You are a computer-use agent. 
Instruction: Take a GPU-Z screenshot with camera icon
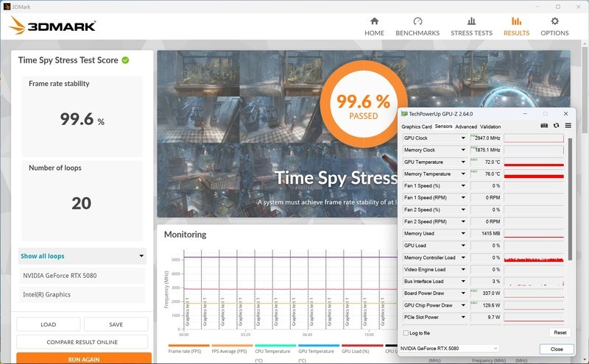coord(545,126)
